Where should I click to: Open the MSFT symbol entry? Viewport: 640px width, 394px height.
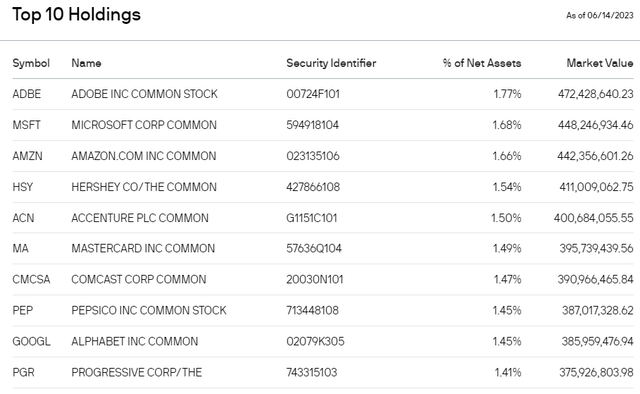(x=27, y=125)
